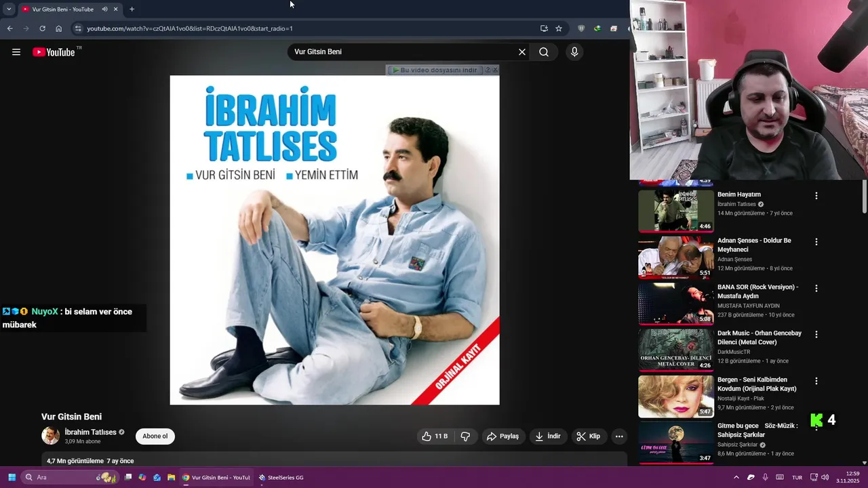Open help on IDM download bar
Image resolution: width=868 pixels, height=488 pixels.
488,70
